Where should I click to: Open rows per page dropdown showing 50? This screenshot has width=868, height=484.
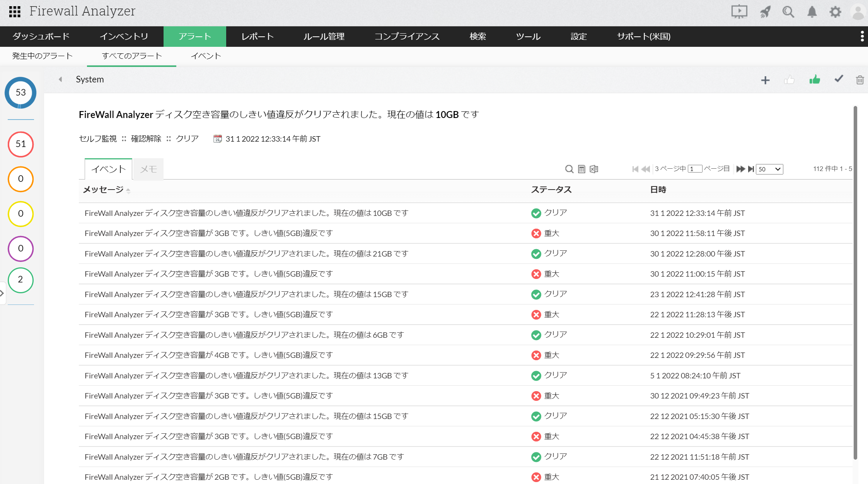point(769,169)
